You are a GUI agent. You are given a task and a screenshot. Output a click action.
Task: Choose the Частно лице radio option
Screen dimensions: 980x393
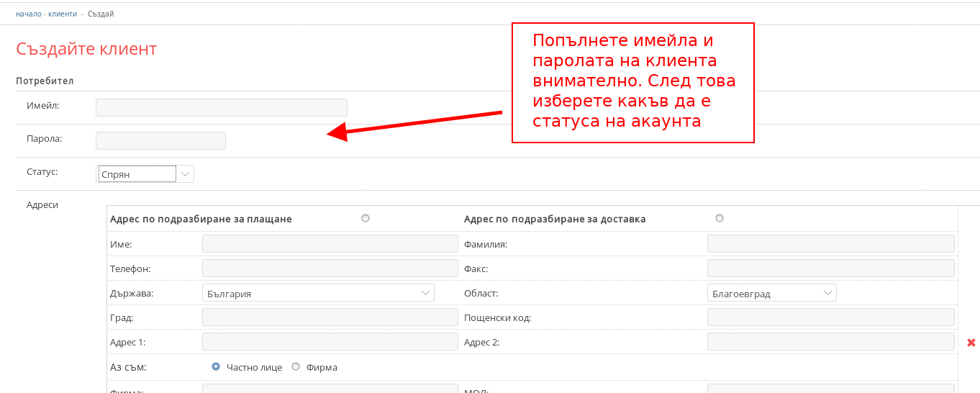coord(216,366)
